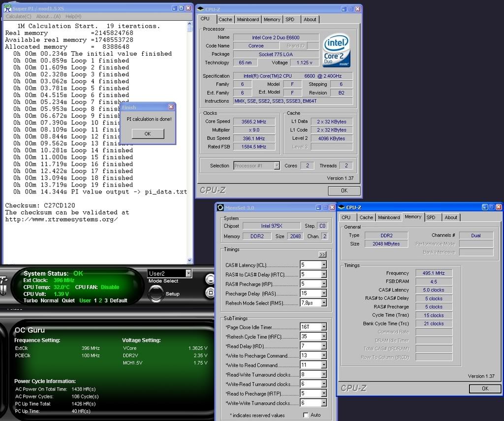Minimize the MemSet 3.0 window
This screenshot has width=504, height=421.
[x=318, y=207]
